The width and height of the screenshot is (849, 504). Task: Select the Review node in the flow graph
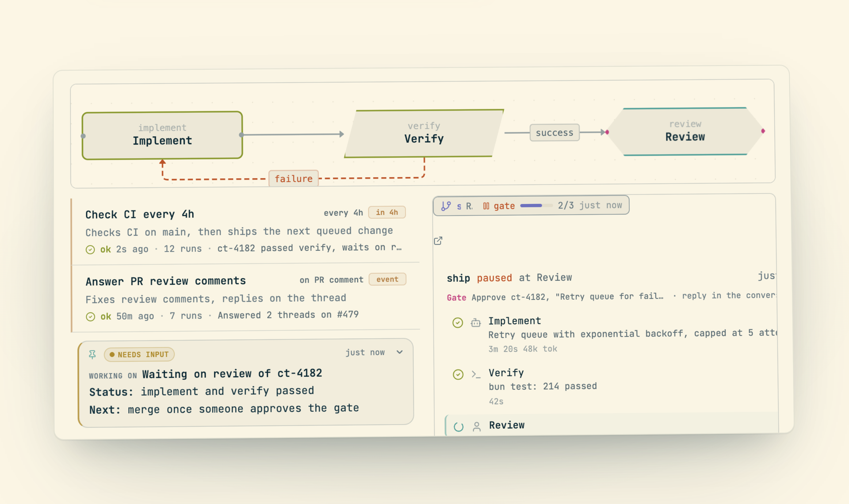tap(685, 131)
